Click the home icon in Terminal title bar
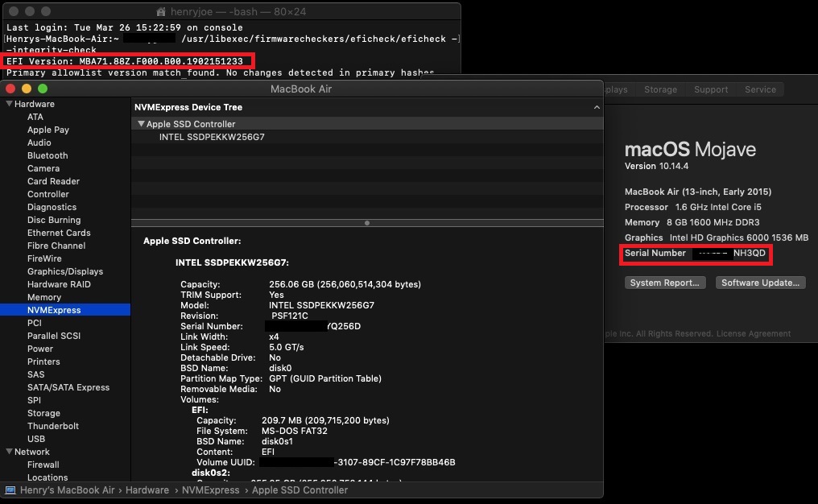The width and height of the screenshot is (818, 504). (161, 11)
